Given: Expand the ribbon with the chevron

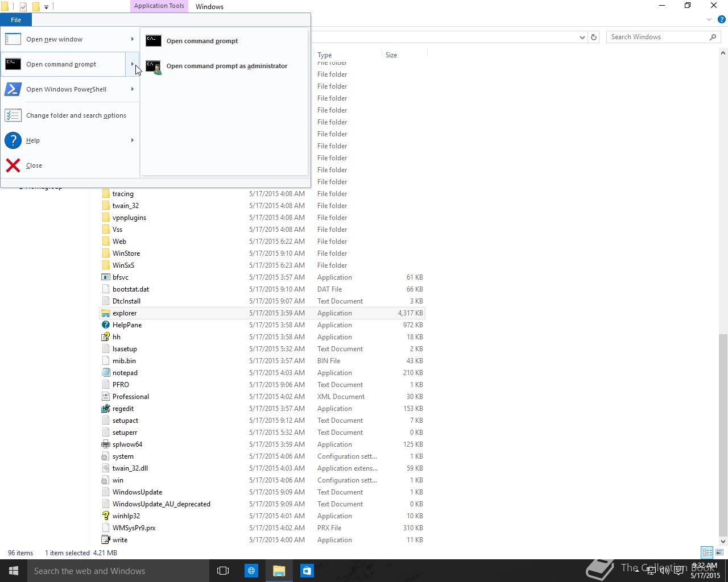Looking at the screenshot, I should point(709,19).
